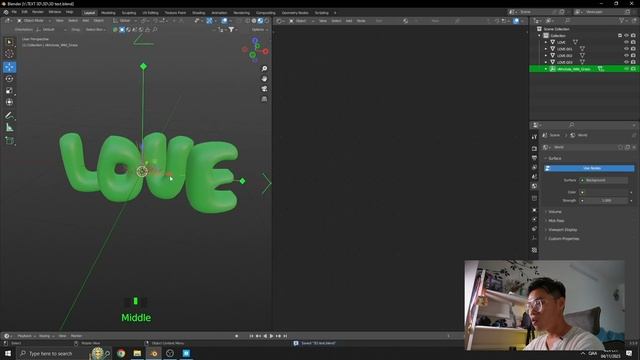Toggle Collection exclude from view layer checkbox
This screenshot has height=360, width=640.
tap(620, 36)
